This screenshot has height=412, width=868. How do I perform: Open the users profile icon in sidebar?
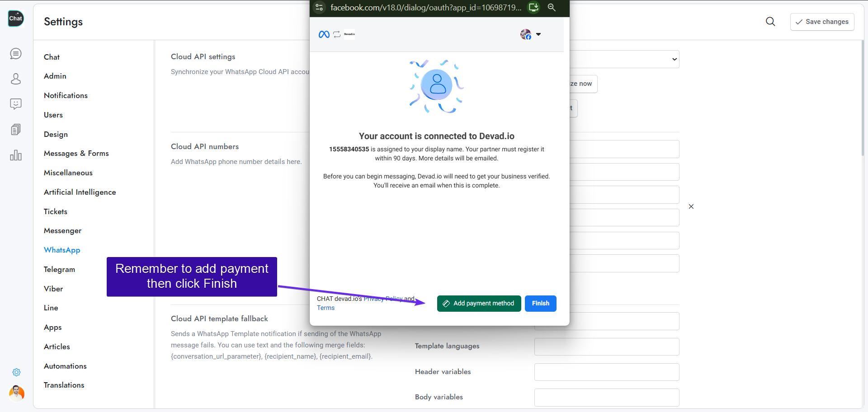click(x=16, y=79)
